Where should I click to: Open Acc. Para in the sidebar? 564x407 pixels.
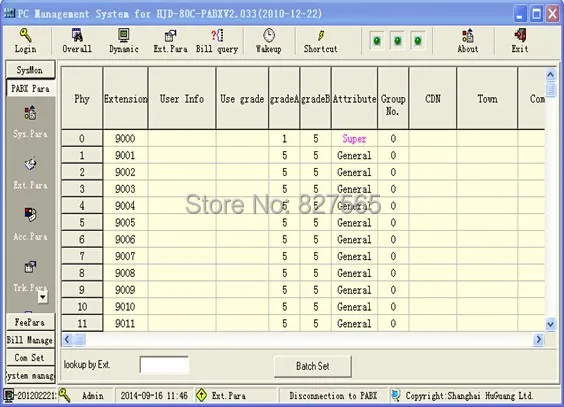30,215
